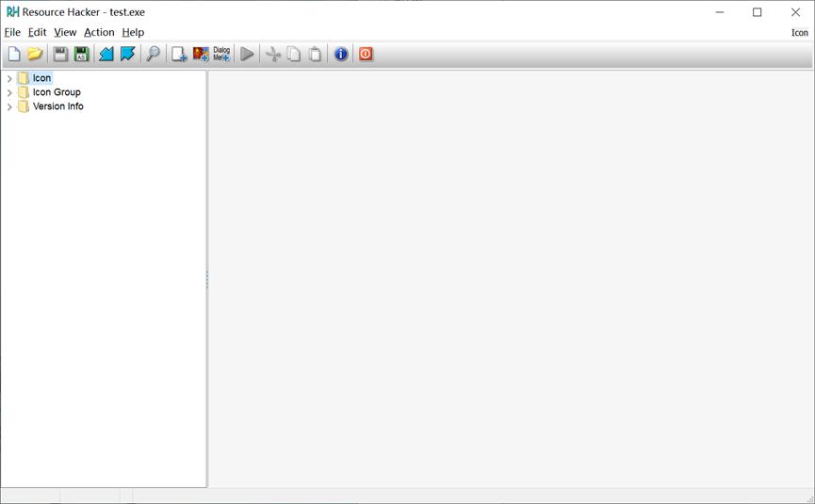The height and width of the screenshot is (504, 815).
Task: Expand the Icon Group tree node
Action: (9, 92)
